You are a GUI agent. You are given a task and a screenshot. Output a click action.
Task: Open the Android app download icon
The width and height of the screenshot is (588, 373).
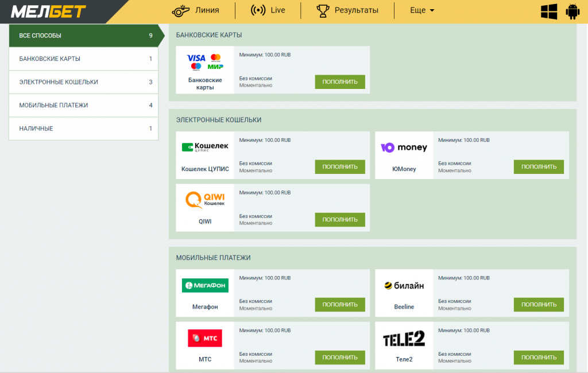[x=572, y=11]
